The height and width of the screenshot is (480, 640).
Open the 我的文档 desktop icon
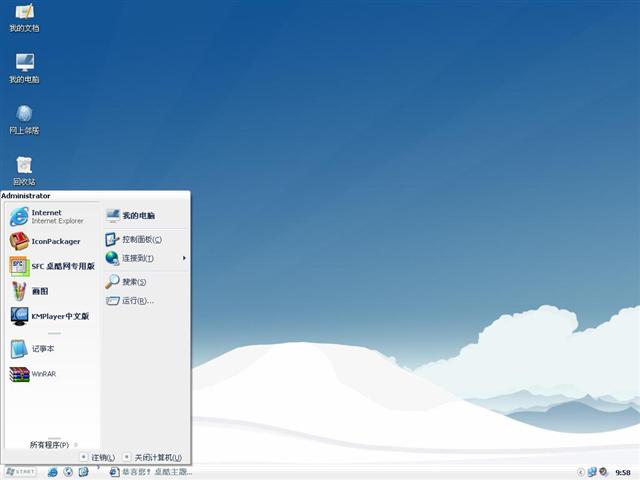[24, 18]
